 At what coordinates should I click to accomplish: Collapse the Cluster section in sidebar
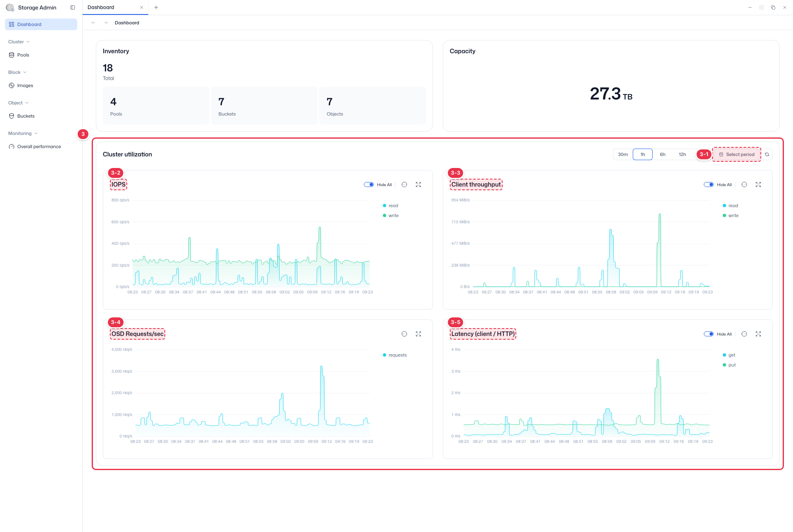[19, 42]
